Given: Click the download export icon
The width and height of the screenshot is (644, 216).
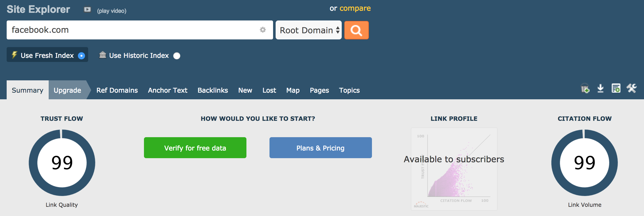Looking at the screenshot, I should coord(600,89).
